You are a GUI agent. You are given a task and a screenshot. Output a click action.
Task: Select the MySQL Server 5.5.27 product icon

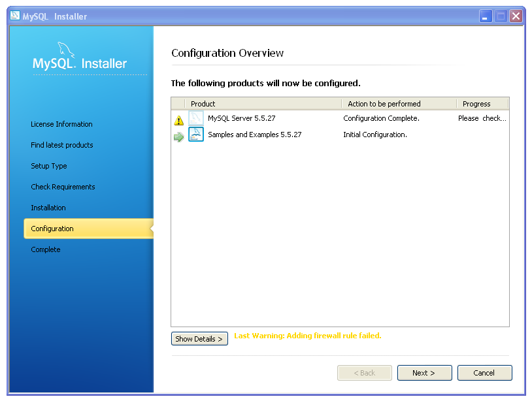click(196, 118)
